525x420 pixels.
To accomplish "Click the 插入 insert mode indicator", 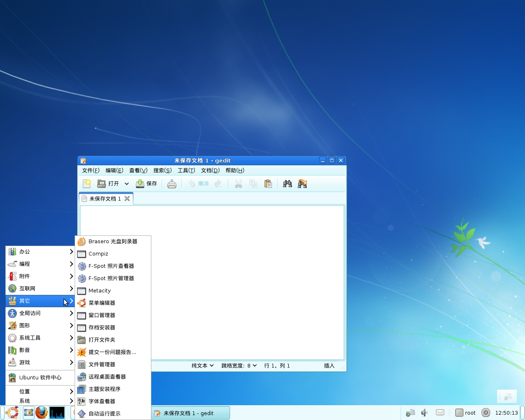I will pos(329,365).
